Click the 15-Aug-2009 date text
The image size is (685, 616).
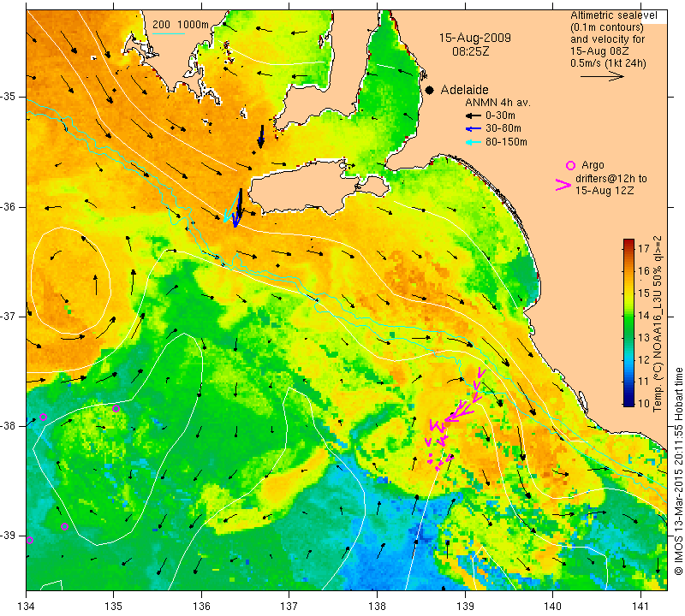[475, 38]
